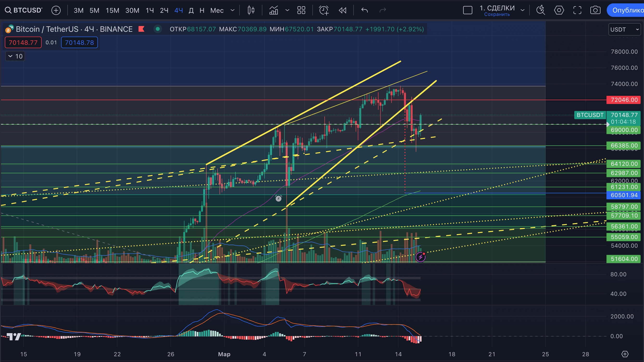
Task: Click the BTCUSDT price label on the scale
Action: (590, 115)
